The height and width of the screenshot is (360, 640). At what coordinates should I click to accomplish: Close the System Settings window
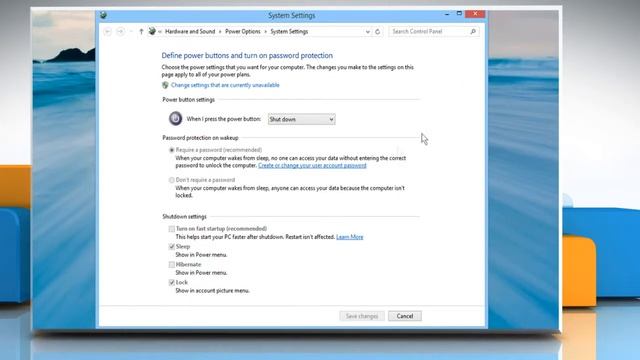point(475,14)
